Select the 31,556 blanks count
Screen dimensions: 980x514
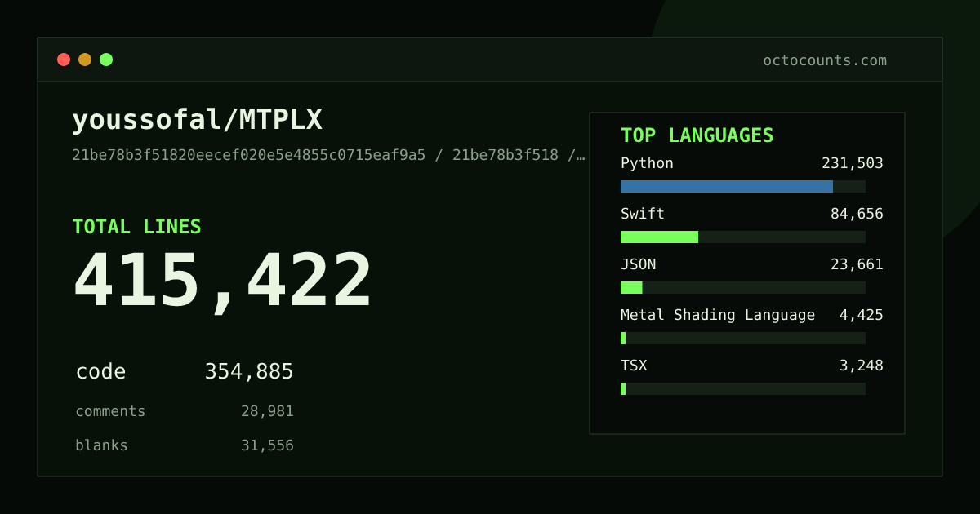tap(267, 445)
